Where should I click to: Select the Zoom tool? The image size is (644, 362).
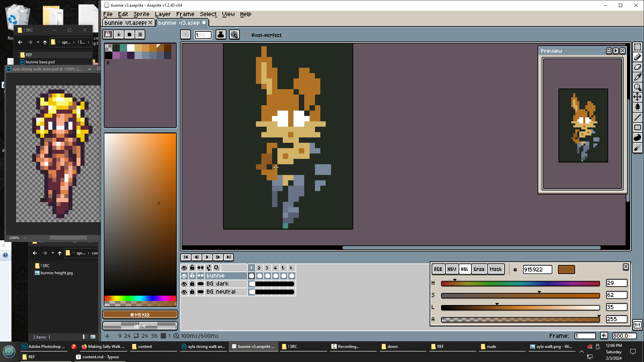tap(637, 87)
